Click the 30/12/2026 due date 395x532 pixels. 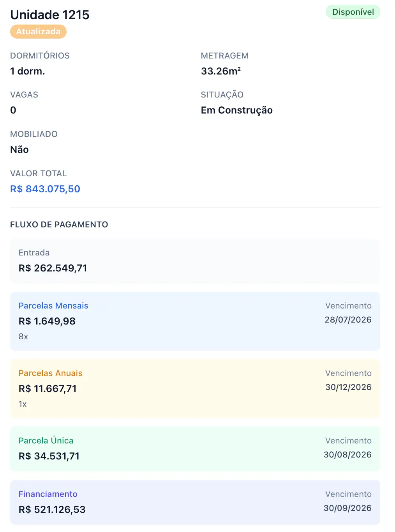pos(349,387)
